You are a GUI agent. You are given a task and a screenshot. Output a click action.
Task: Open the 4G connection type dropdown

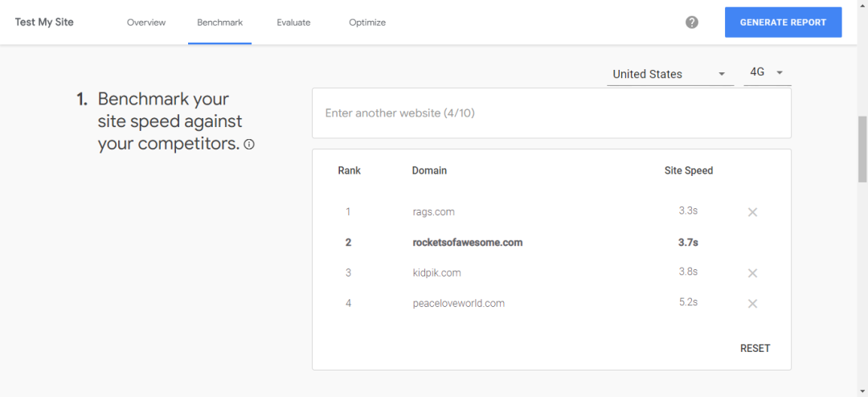(x=768, y=73)
